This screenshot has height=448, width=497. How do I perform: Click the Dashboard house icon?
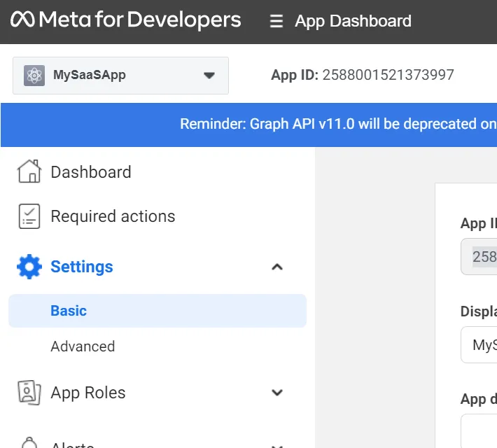pyautogui.click(x=29, y=171)
